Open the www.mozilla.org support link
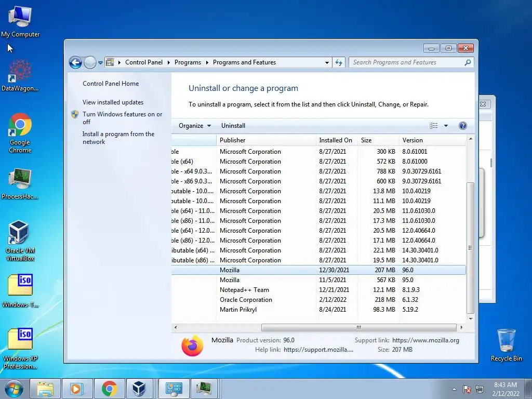532x399 pixels. coord(425,340)
